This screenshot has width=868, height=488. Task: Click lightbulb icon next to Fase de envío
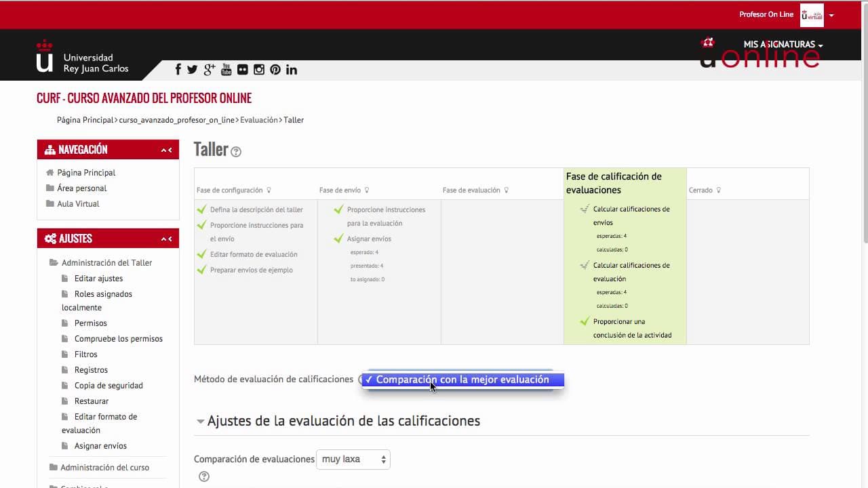point(367,190)
